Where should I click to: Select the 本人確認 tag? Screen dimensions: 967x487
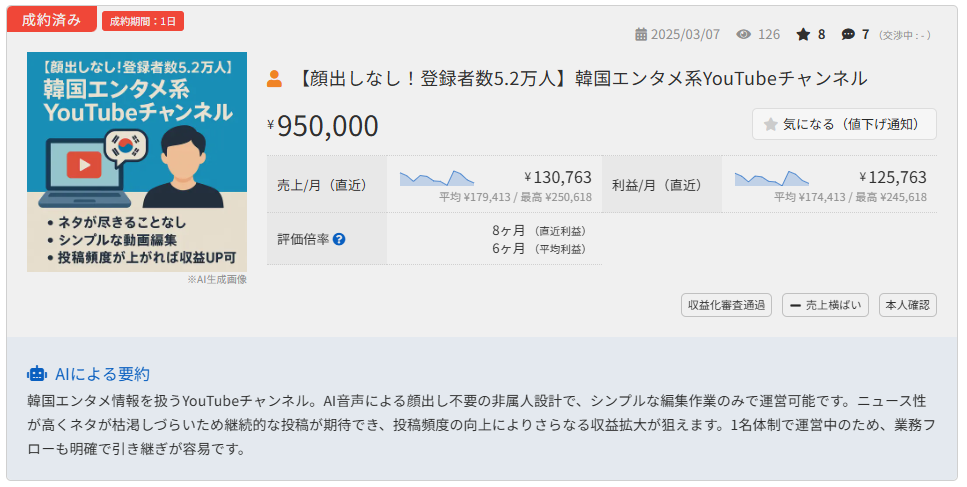point(907,305)
